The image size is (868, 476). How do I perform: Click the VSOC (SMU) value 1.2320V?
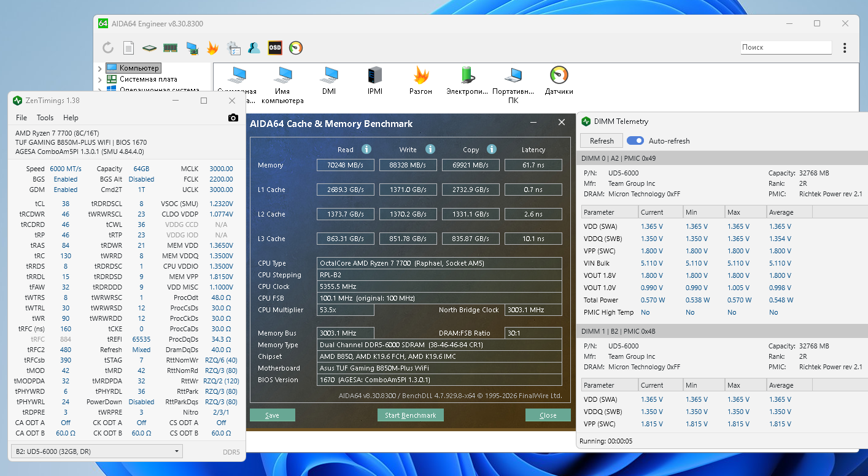point(222,204)
